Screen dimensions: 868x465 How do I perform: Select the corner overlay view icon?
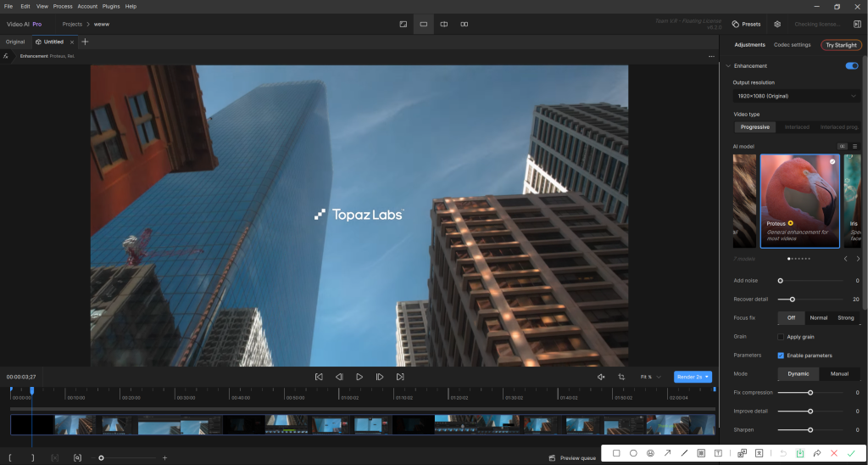403,25
